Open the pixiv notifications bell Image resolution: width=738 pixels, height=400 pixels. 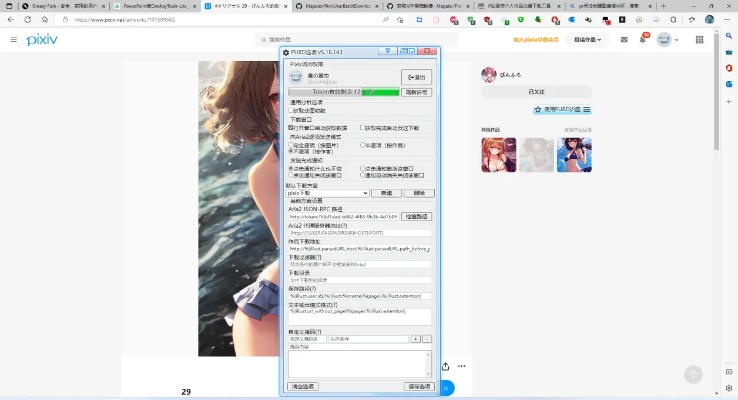642,40
